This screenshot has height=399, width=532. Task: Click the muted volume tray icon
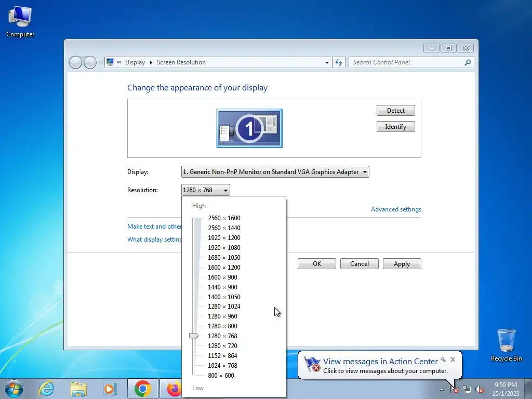coord(480,389)
